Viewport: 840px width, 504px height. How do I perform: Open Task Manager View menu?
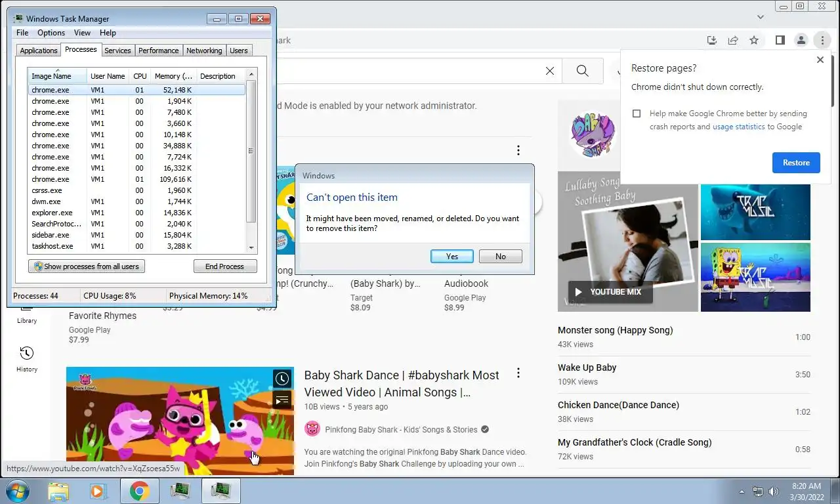point(82,33)
